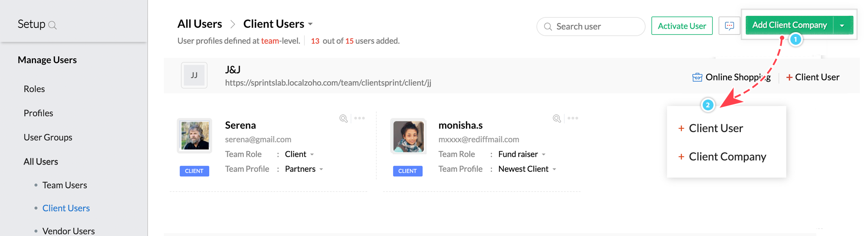This screenshot has width=868, height=236.
Task: Open the feedback chat icon button
Action: (x=729, y=26)
